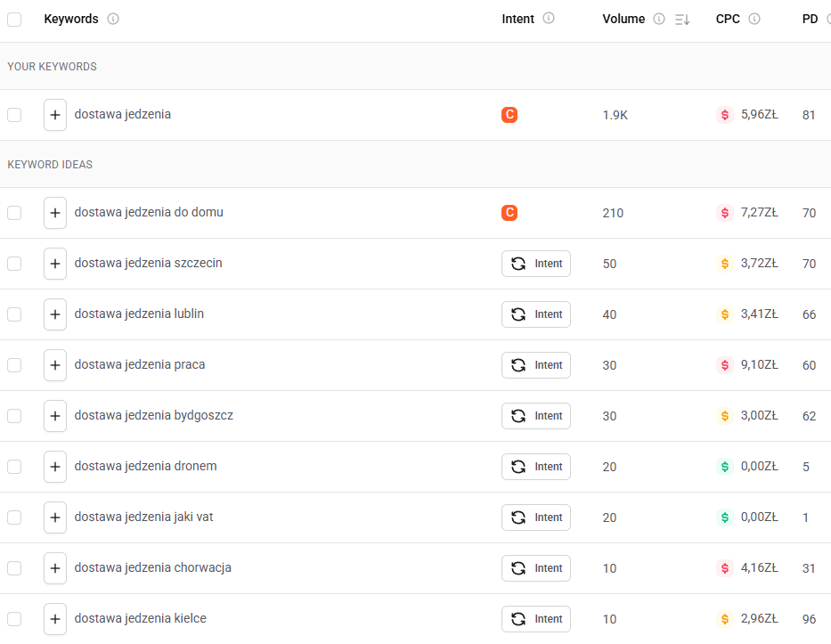The height and width of the screenshot is (644, 831).
Task: Click the info icon next to Volume header
Action: [659, 19]
